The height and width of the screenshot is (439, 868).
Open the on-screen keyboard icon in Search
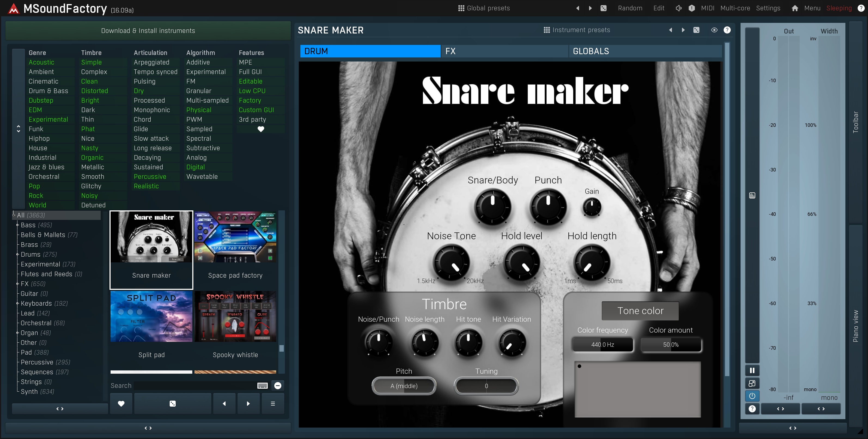[x=263, y=386]
